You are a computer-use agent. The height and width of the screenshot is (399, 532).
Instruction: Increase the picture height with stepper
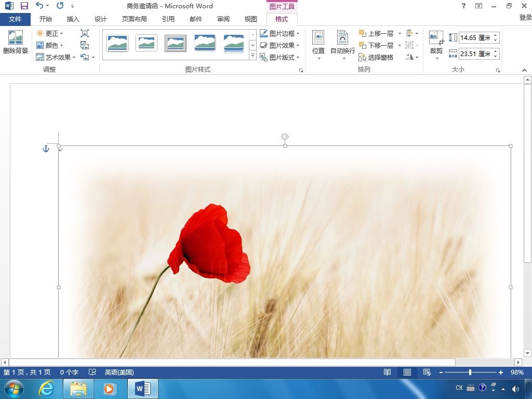pyautogui.click(x=496, y=35)
